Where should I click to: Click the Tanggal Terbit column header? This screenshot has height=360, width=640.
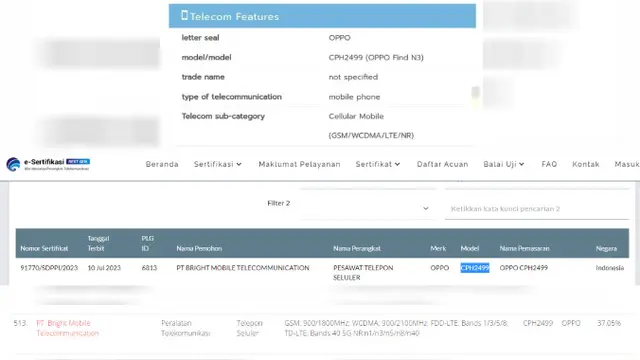pyautogui.click(x=98, y=243)
